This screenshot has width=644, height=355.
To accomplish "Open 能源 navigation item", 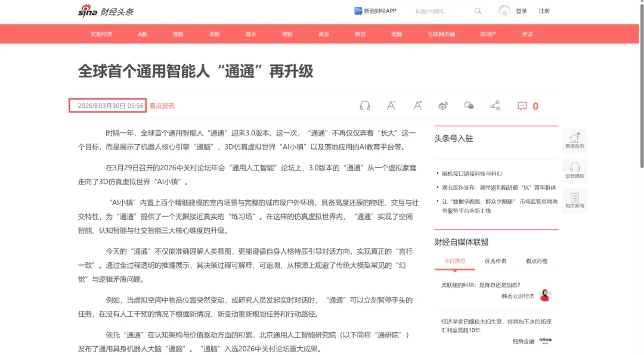I will click(397, 34).
